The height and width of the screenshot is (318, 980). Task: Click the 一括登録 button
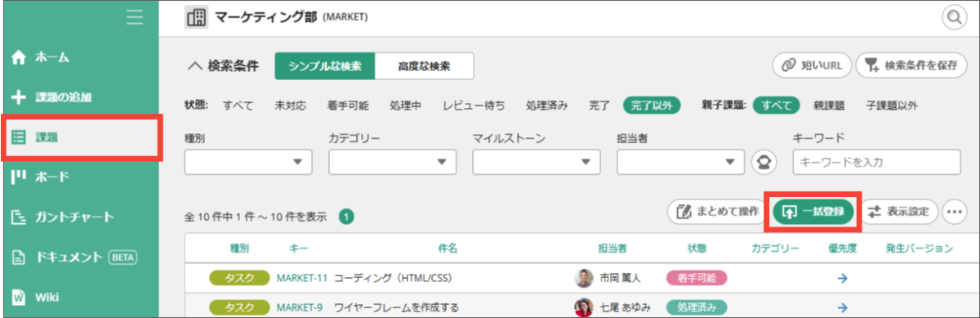click(813, 211)
